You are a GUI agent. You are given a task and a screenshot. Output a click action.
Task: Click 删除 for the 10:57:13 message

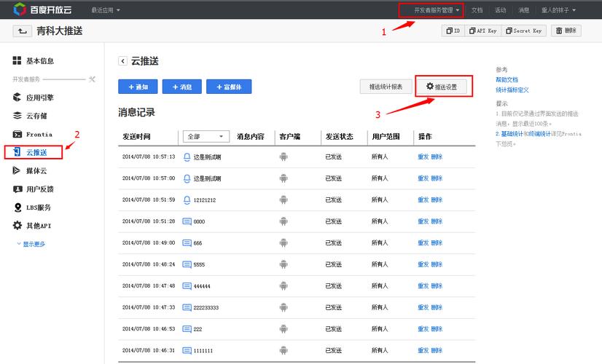(x=437, y=157)
